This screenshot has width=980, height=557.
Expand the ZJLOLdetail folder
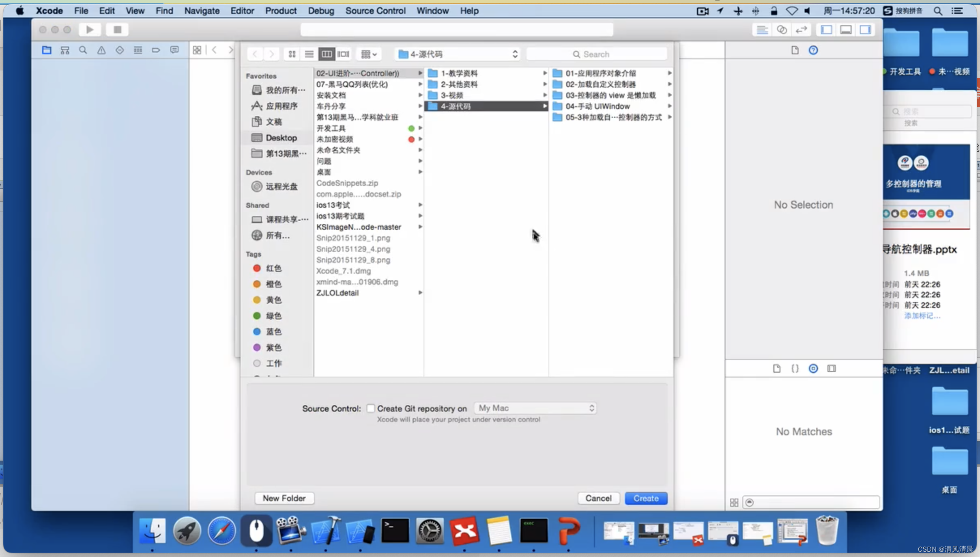pos(419,292)
